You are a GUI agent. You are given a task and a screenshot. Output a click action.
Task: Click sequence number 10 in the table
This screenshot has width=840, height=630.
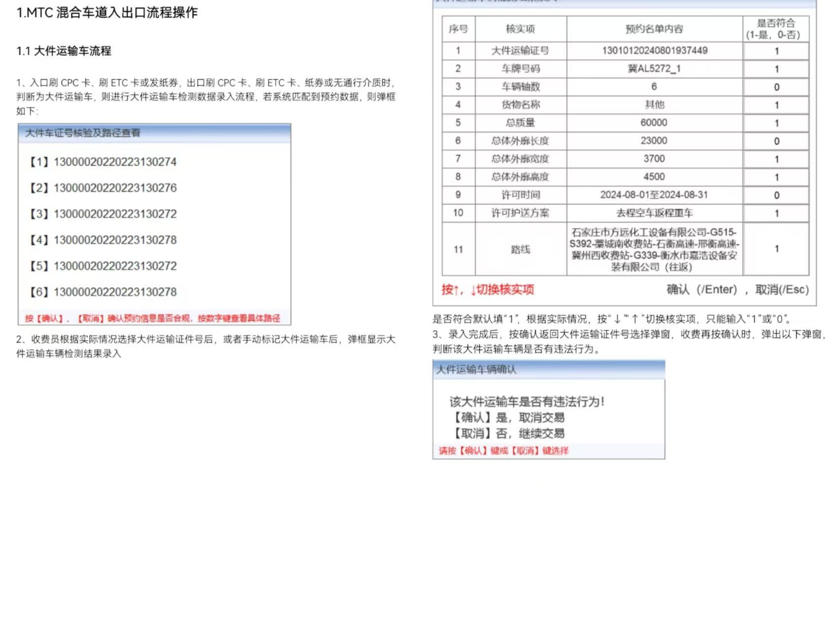tap(458, 213)
